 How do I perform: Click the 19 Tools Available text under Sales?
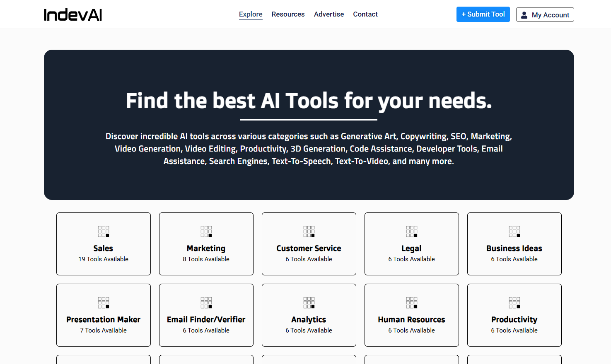click(103, 259)
